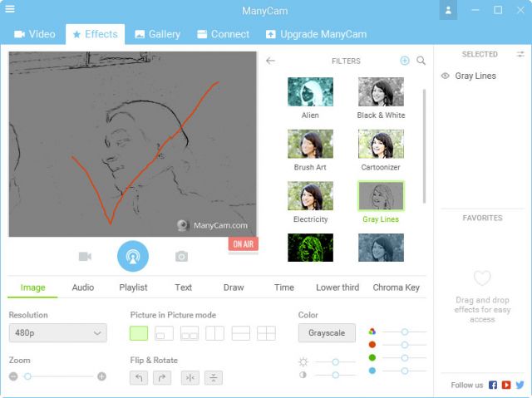Add new filter with plus icon
The width and height of the screenshot is (532, 398).
(x=405, y=61)
